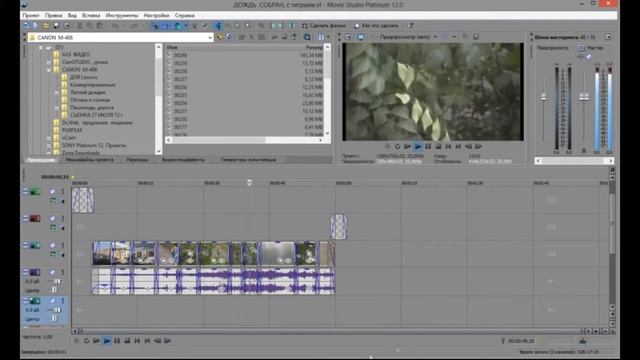Click Pause under the video preview
The height and width of the screenshot is (360, 640).
click(x=428, y=147)
